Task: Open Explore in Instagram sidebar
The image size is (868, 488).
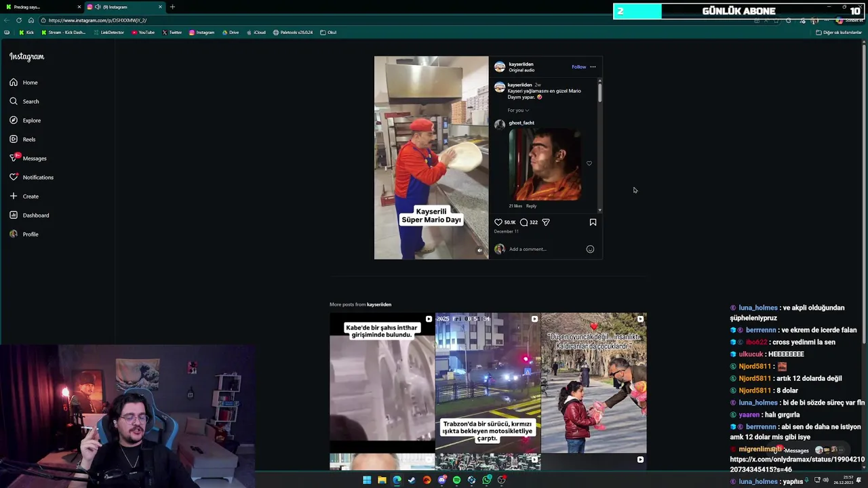Action: tap(25, 121)
